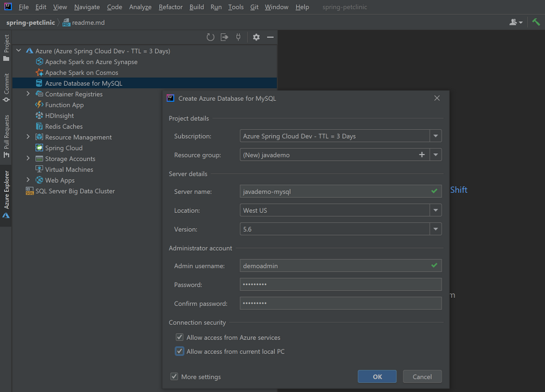Click the Web Apps icon

pos(39,180)
